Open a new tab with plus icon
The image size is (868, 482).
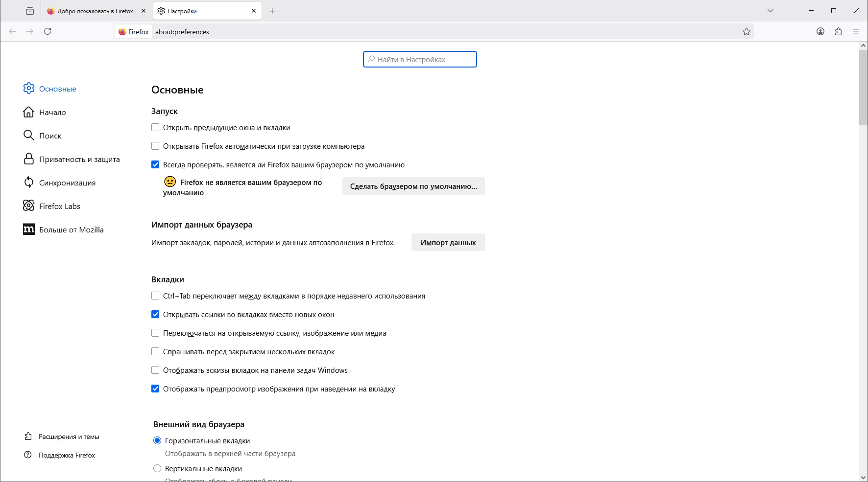pyautogui.click(x=272, y=11)
